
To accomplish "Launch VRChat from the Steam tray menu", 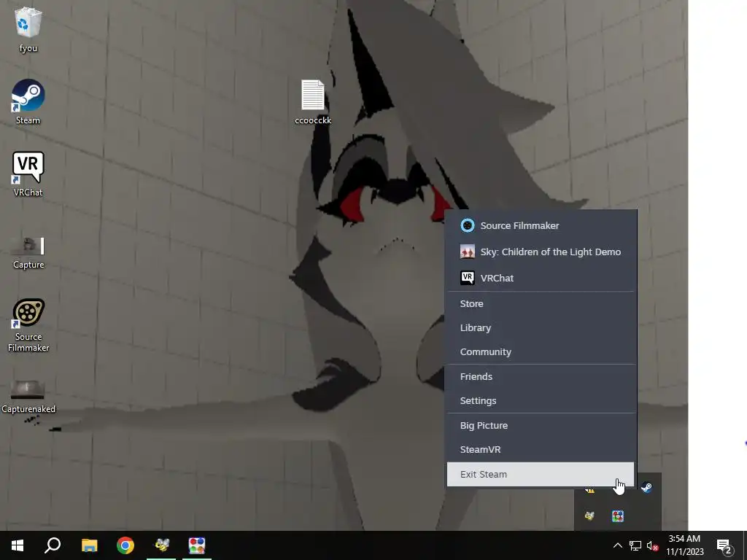I will coord(541,278).
